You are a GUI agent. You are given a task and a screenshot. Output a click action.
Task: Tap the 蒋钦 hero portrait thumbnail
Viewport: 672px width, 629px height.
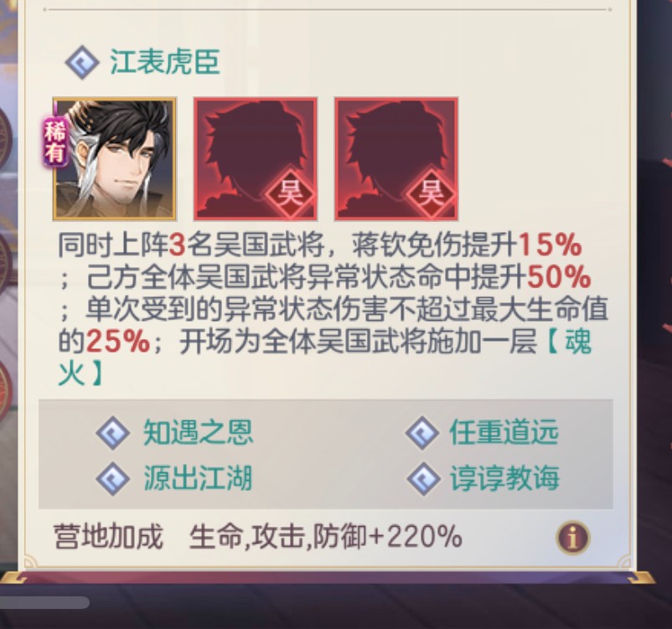[x=115, y=159]
